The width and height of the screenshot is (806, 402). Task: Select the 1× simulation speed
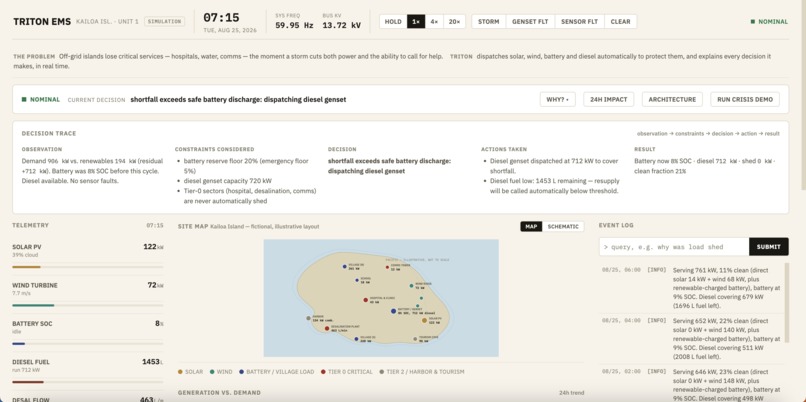[416, 22]
